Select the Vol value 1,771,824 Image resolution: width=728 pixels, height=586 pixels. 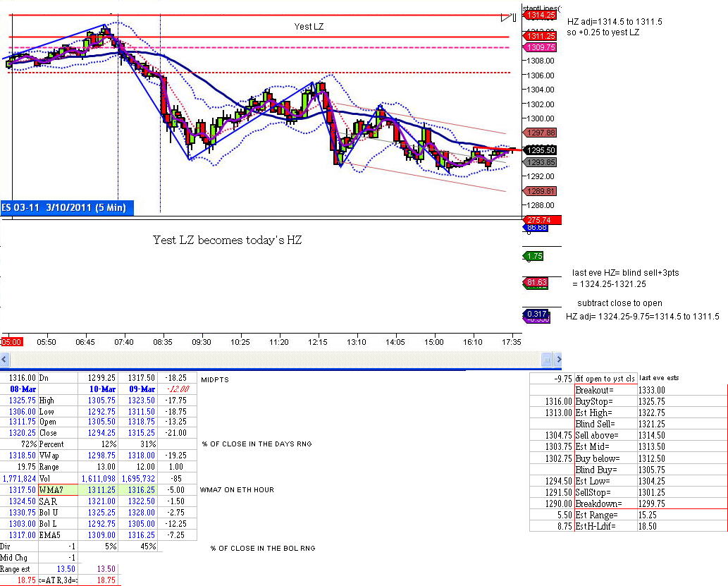coord(19,478)
